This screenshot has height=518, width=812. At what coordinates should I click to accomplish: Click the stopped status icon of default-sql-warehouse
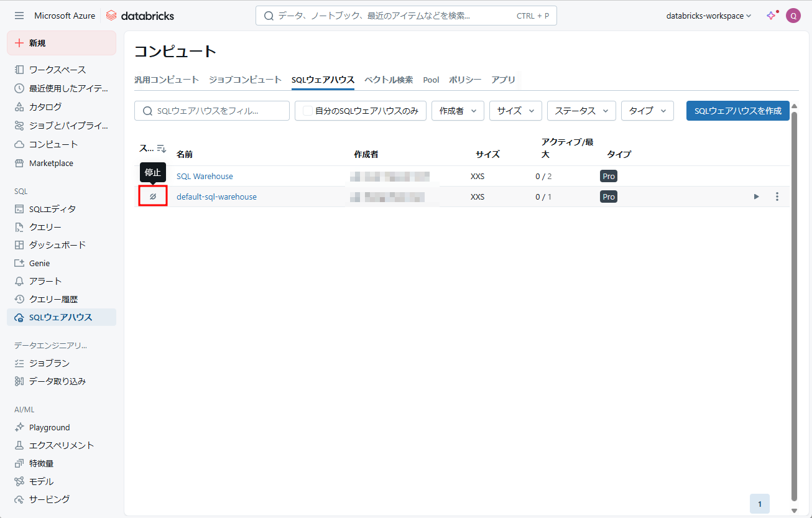152,197
